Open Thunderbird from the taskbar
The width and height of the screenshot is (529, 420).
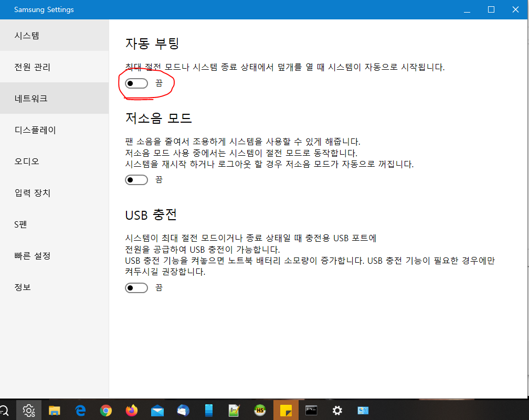(x=183, y=410)
